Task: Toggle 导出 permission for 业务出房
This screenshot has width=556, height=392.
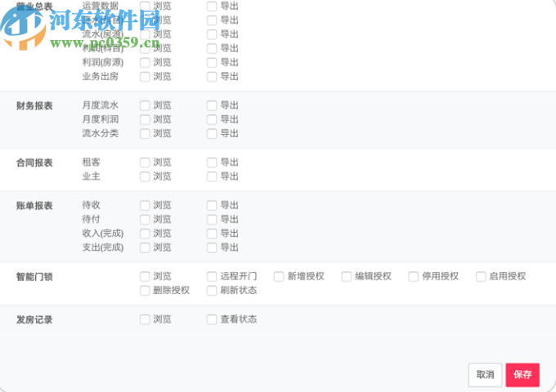Action: (212, 77)
